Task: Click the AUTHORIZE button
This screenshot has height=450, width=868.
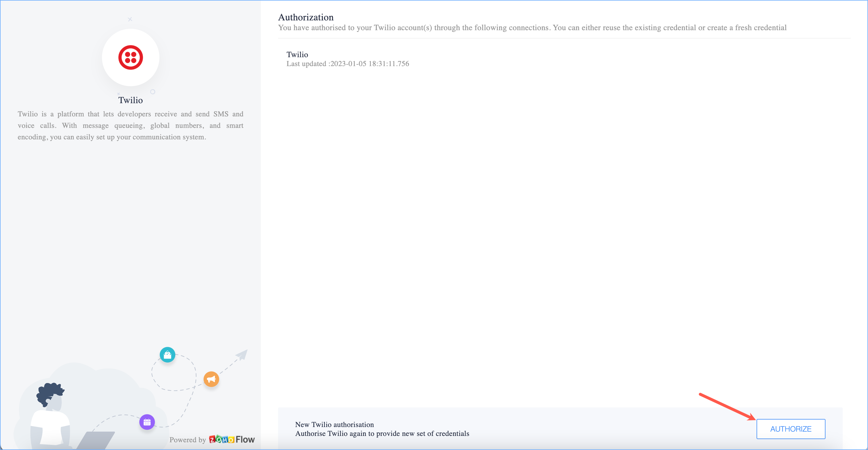Action: click(x=790, y=429)
